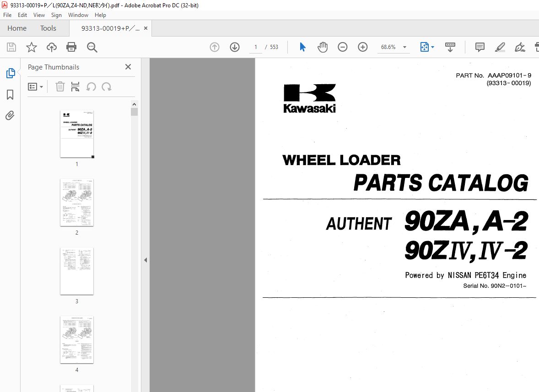Viewport: 539px width, 392px height.
Task: Click the print pages thumbnail icon
Action: click(75, 86)
